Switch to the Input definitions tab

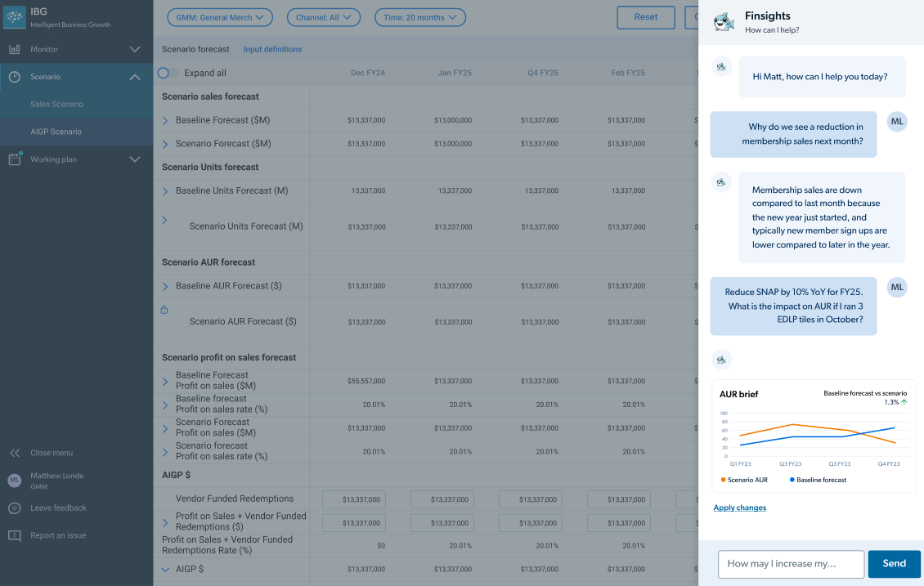click(x=272, y=49)
